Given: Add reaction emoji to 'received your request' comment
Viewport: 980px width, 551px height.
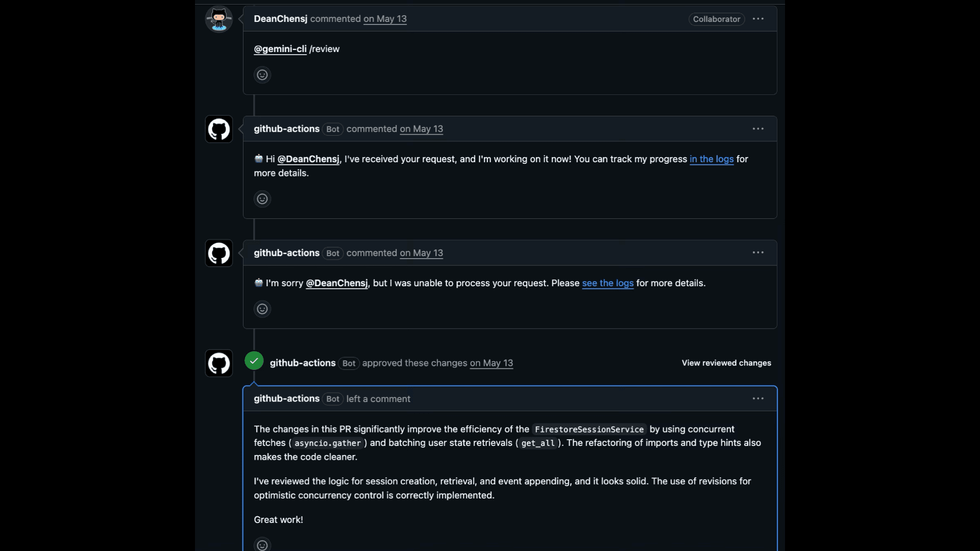Looking at the screenshot, I should tap(262, 199).
